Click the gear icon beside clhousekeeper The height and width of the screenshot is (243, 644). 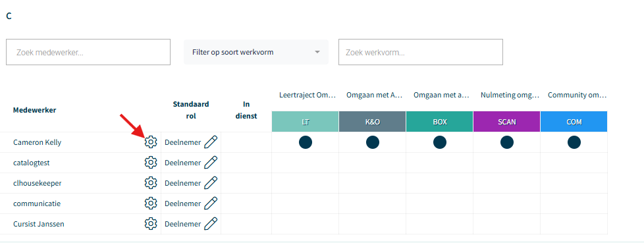[x=151, y=183]
